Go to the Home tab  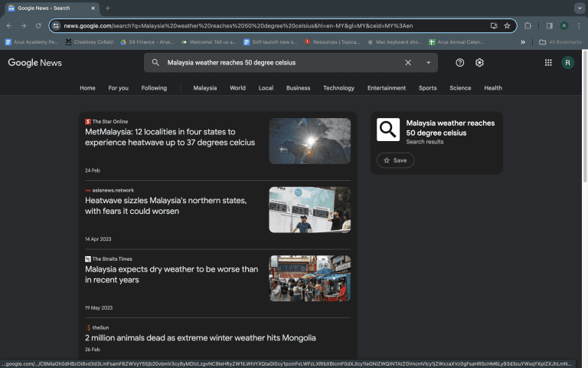tap(87, 88)
